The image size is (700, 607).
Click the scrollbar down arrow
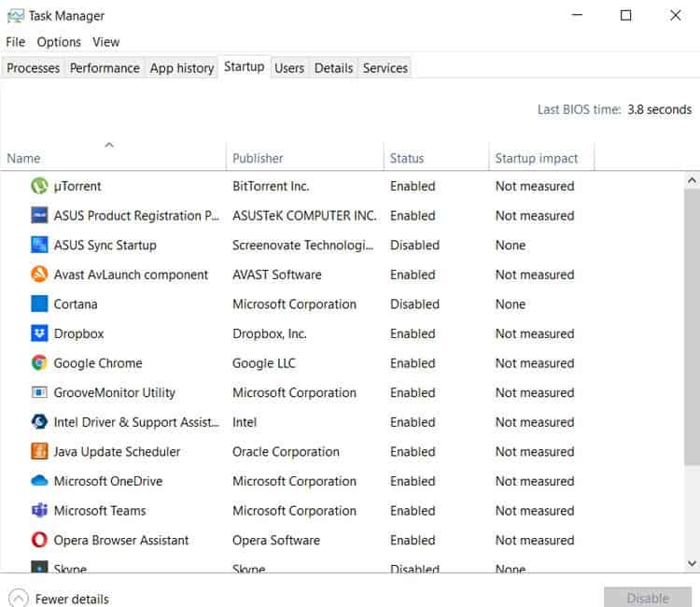(x=692, y=563)
